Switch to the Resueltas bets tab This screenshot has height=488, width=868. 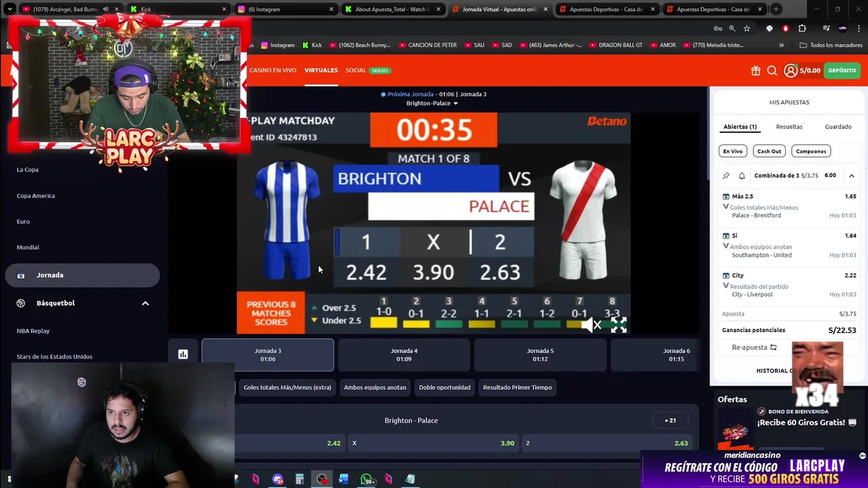click(789, 127)
